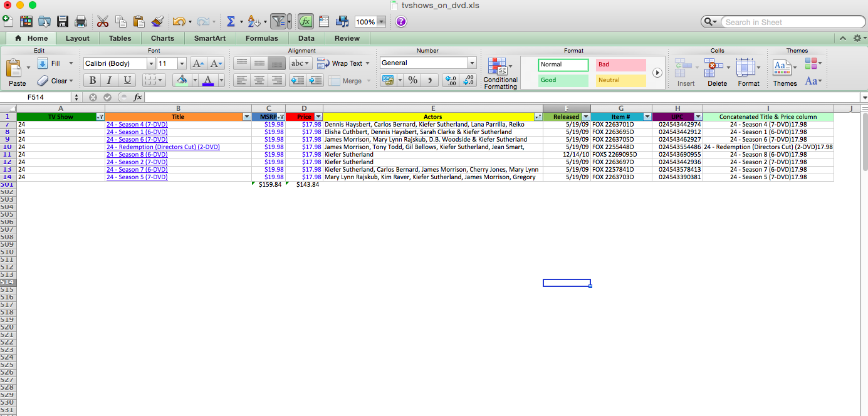Open the Charts ribbon tab
The image size is (868, 416).
(163, 38)
